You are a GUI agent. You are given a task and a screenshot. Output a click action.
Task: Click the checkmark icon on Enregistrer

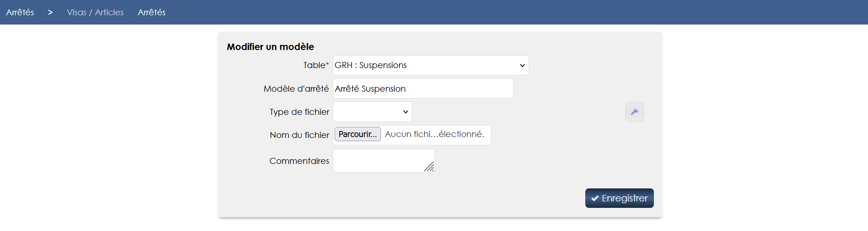coord(595,199)
